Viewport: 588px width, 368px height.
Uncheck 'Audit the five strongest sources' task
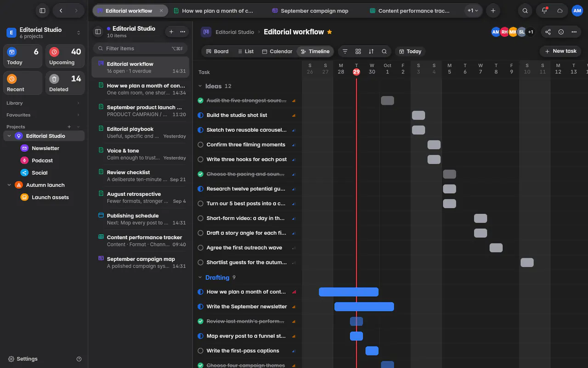point(200,100)
